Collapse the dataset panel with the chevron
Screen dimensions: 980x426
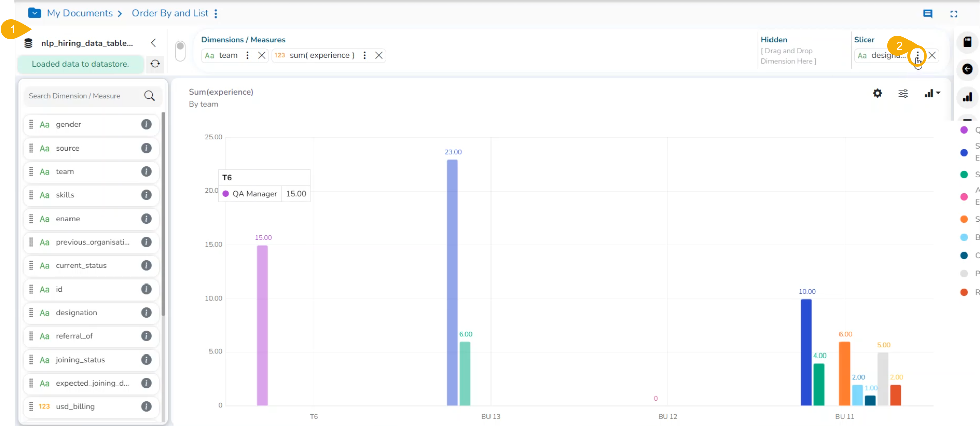[153, 43]
